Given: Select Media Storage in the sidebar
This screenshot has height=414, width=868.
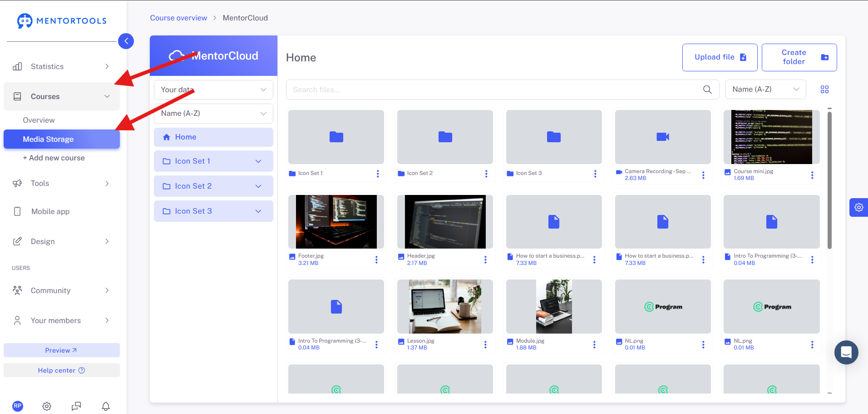Looking at the screenshot, I should pos(62,139).
